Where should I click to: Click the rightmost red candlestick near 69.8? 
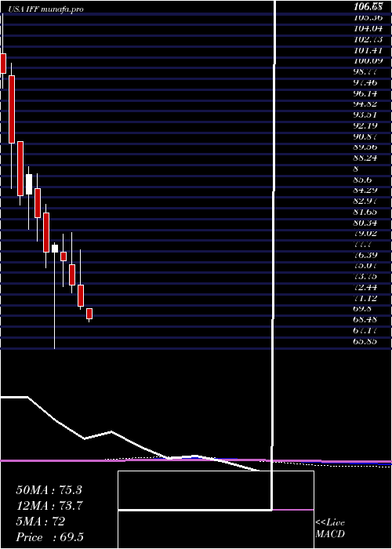[x=89, y=314]
